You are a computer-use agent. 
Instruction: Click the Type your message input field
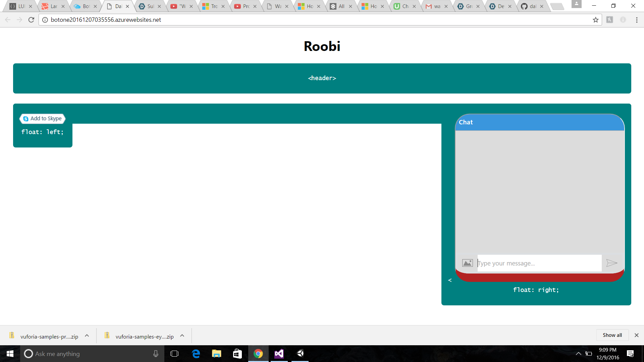pos(539,263)
